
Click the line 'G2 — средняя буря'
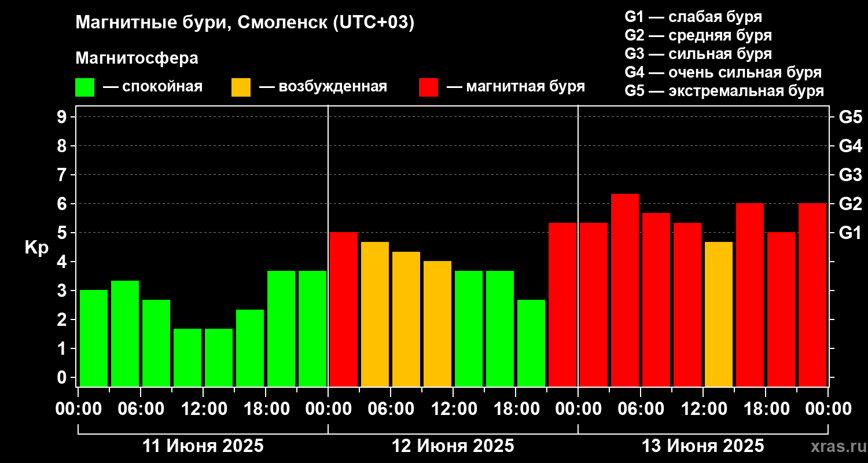[698, 35]
